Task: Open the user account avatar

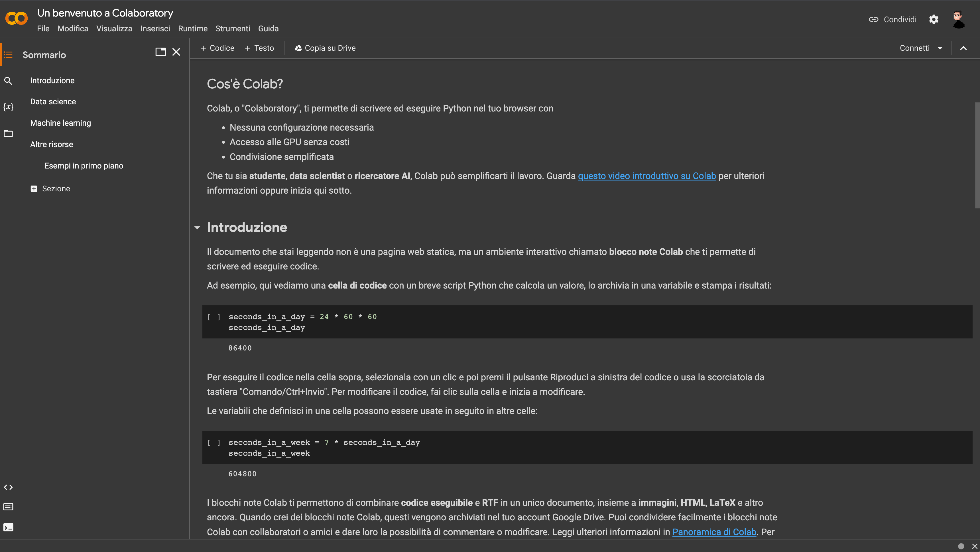Action: (959, 19)
